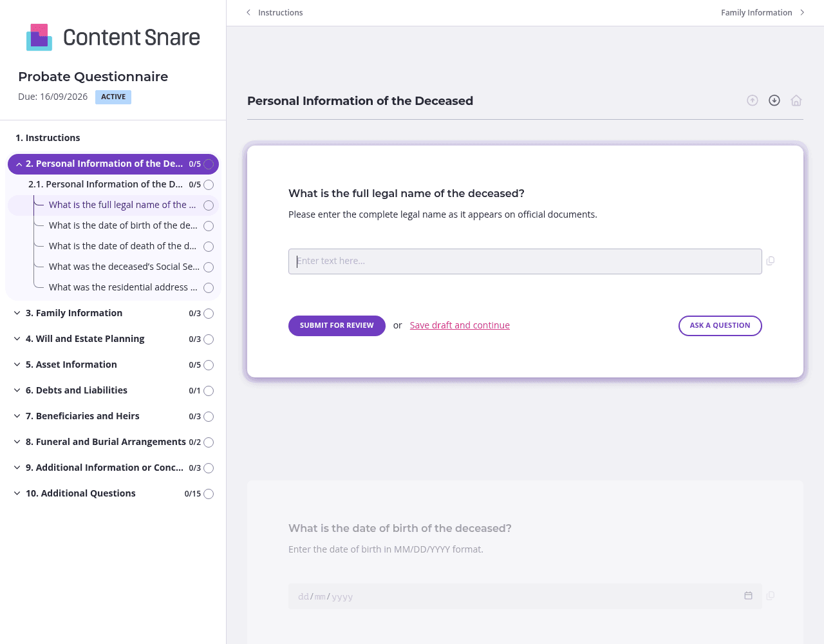Select the date of birth question in sidebar
This screenshot has width=824, height=644.
tap(123, 225)
